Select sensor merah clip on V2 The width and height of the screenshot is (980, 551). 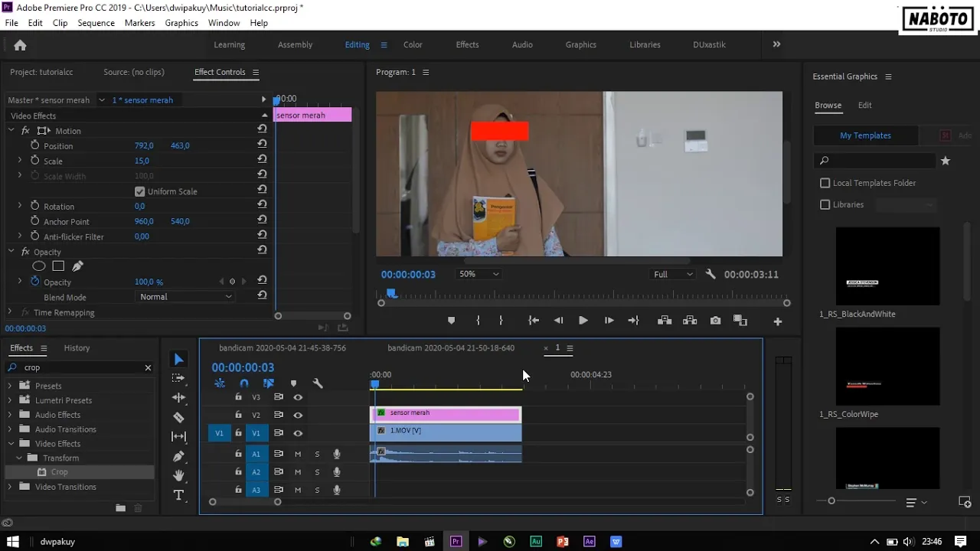[446, 414]
